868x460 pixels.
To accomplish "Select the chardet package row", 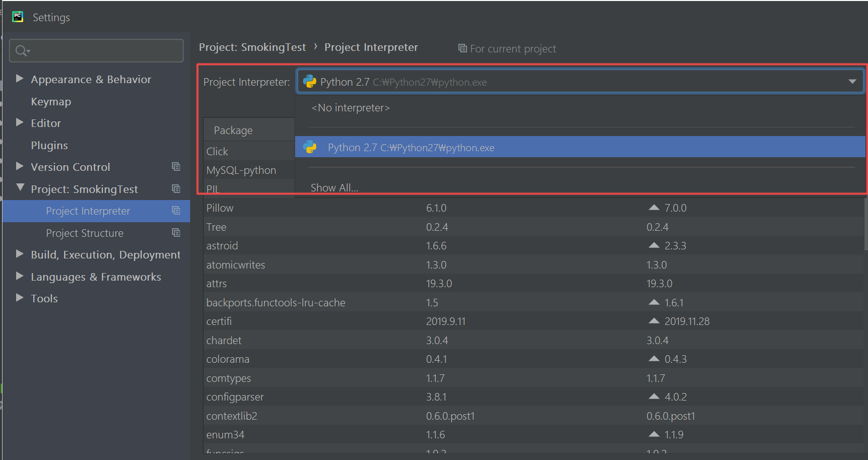I will [x=534, y=340].
